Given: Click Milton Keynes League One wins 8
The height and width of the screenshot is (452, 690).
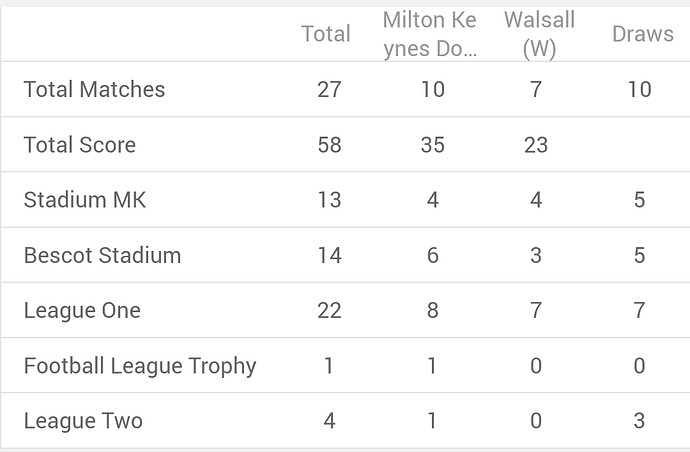Looking at the screenshot, I should [x=432, y=310].
